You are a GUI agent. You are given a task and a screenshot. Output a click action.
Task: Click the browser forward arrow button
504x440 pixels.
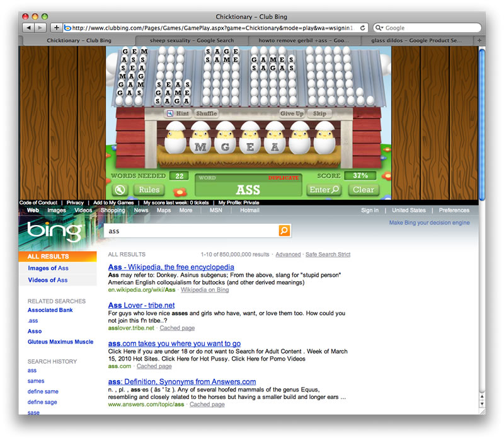tap(40, 28)
